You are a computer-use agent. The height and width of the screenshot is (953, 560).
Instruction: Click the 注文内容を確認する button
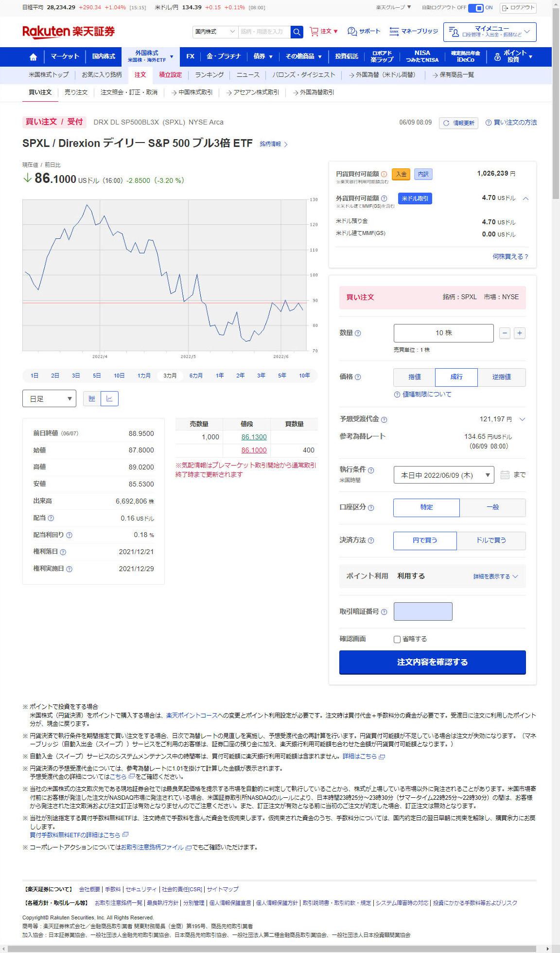[432, 662]
